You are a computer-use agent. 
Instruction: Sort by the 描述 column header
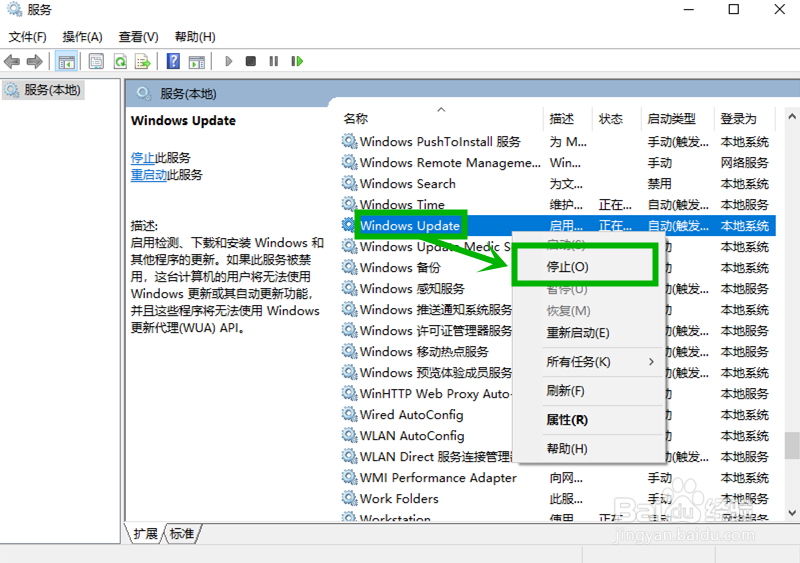point(562,118)
